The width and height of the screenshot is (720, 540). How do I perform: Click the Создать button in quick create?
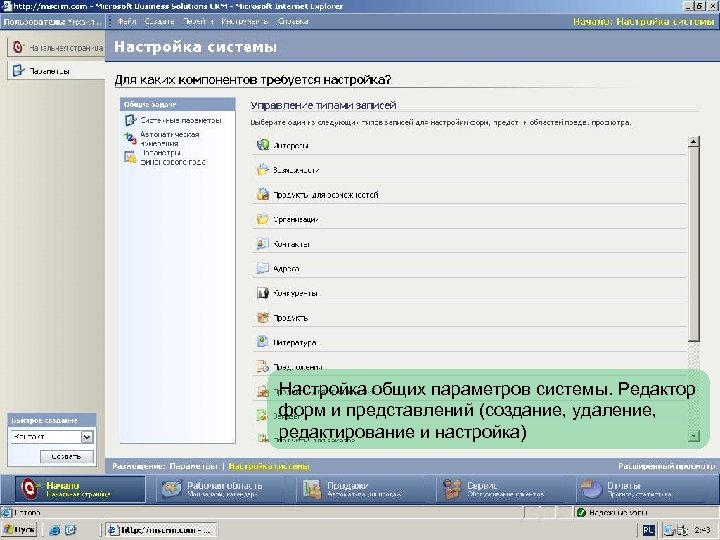(x=67, y=456)
